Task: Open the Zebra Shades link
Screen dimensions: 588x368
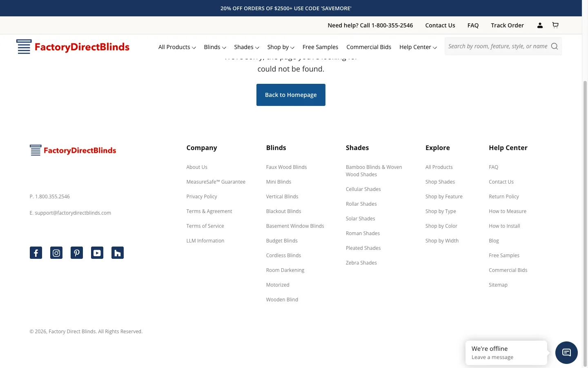Action: pos(361,263)
